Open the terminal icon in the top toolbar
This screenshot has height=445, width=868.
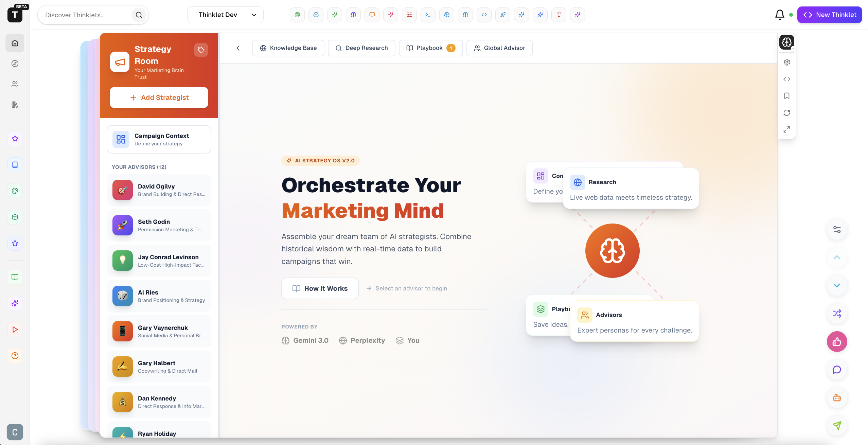click(x=428, y=15)
